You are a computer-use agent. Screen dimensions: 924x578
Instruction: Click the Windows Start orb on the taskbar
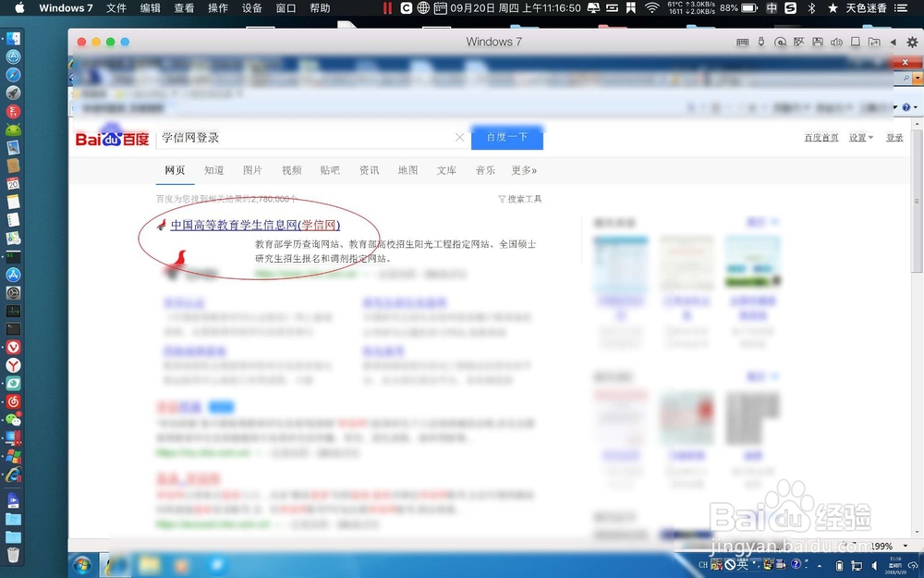[84, 565]
